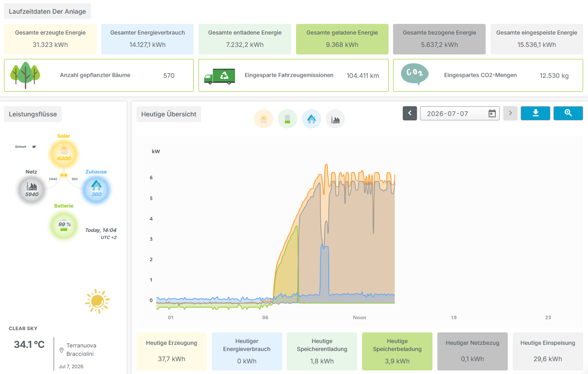Go to the previous day arrow
Image resolution: width=588 pixels, height=374 pixels.
pos(410,113)
